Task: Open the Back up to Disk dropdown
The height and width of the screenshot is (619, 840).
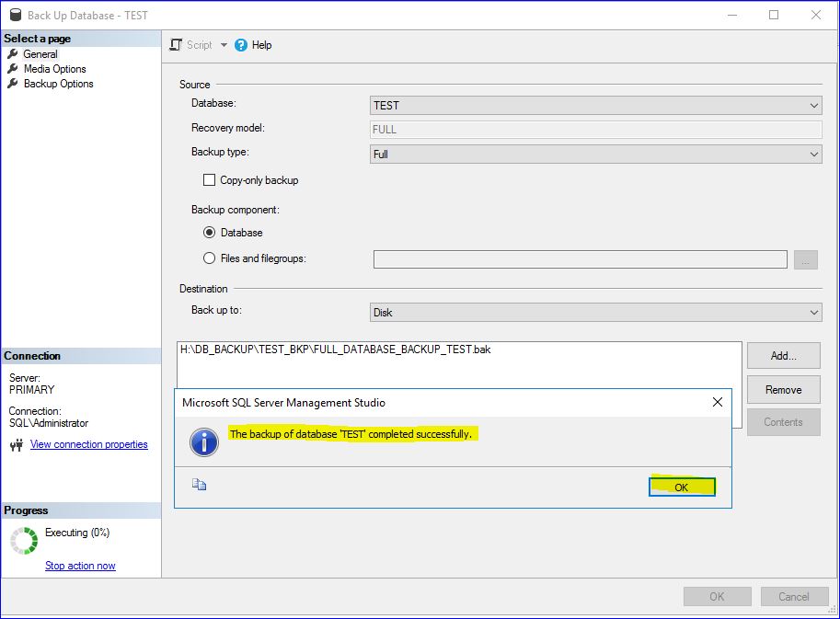Action: [595, 313]
